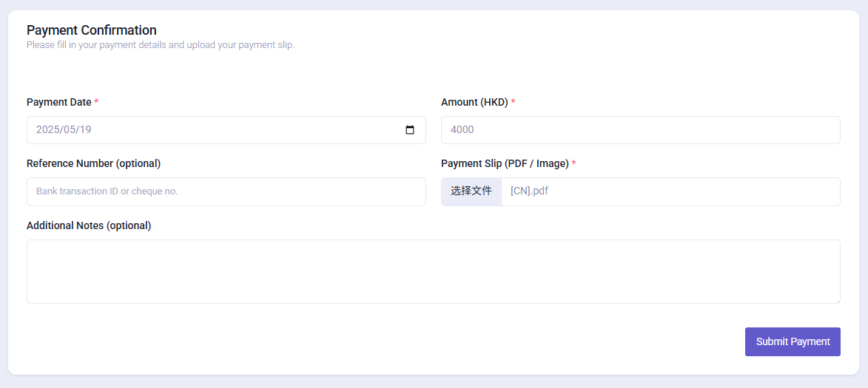868x388 pixels.
Task: Click the red asterisk beside Payment Slip
Action: tap(574, 163)
